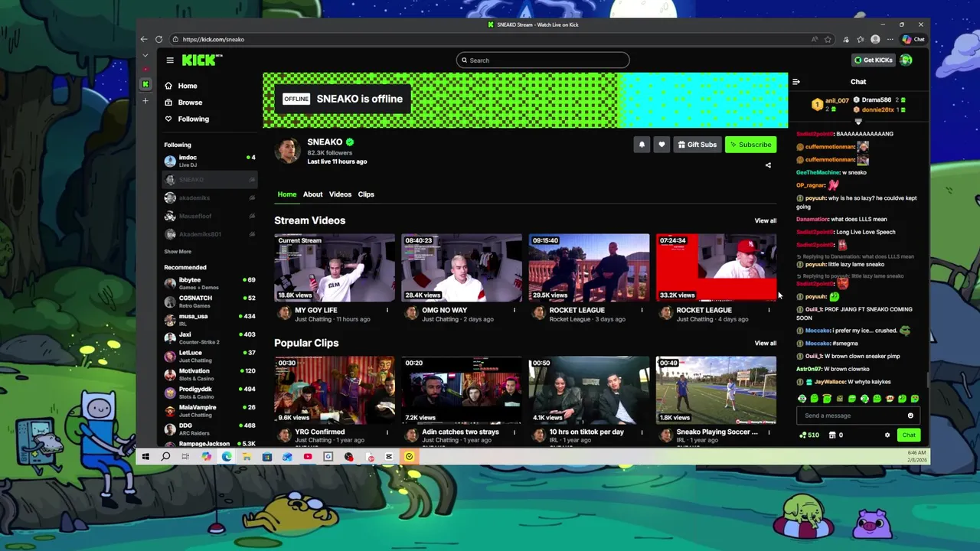This screenshot has width=980, height=551.
Task: Open options menu for YRG Confirmed clip
Action: 387,432
